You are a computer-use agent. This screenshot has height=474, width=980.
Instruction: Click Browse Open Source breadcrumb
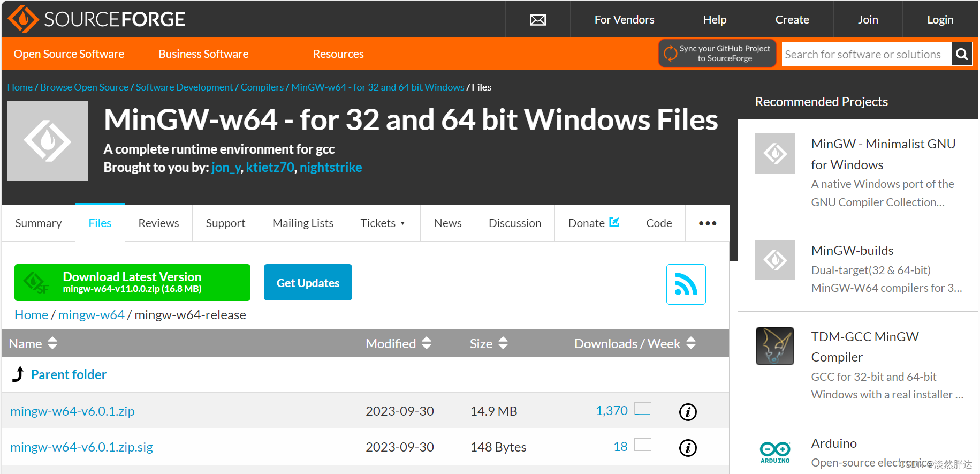[x=84, y=87]
